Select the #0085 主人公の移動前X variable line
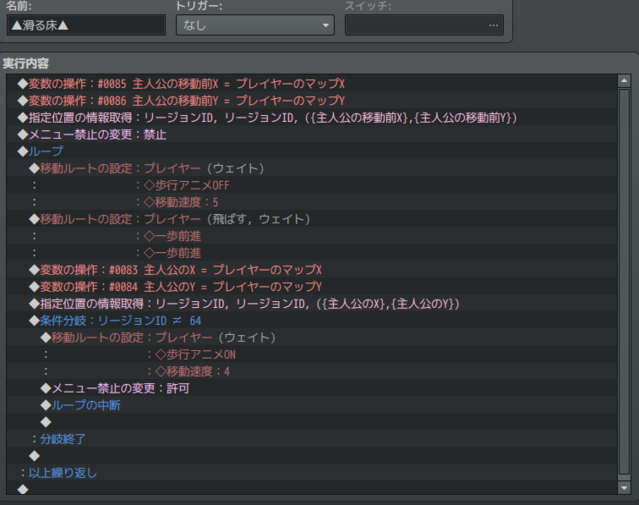 312,84
